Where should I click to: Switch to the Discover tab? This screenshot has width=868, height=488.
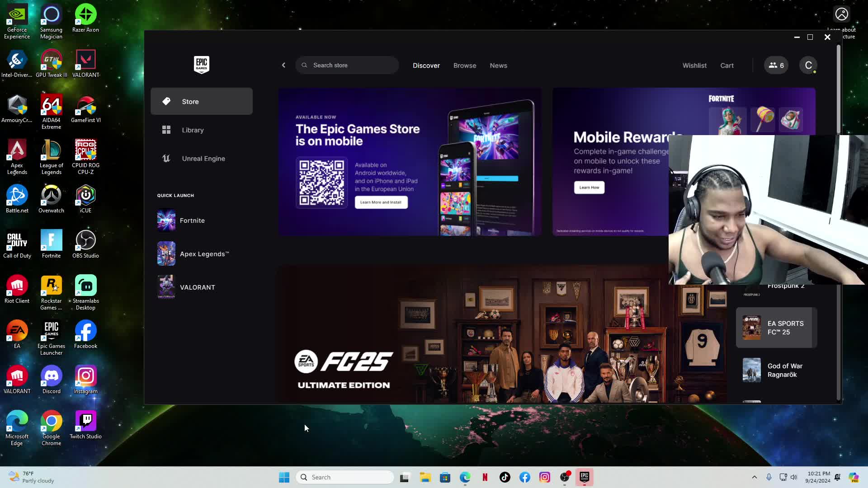(426, 66)
